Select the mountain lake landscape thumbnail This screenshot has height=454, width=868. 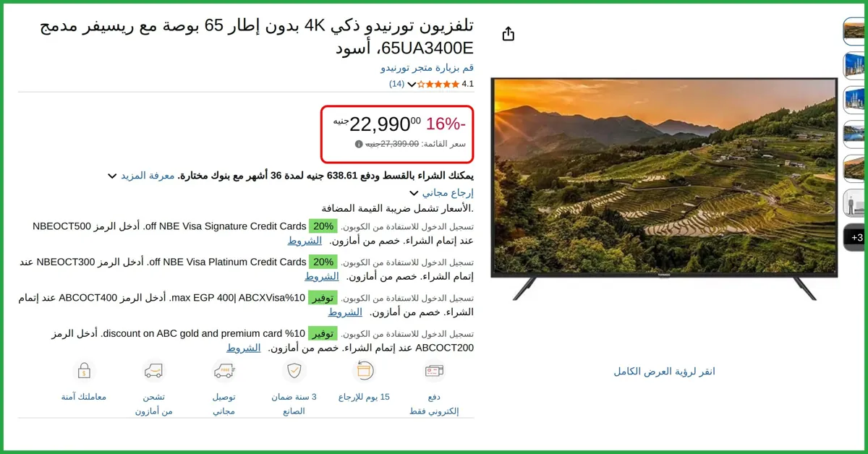point(856,134)
